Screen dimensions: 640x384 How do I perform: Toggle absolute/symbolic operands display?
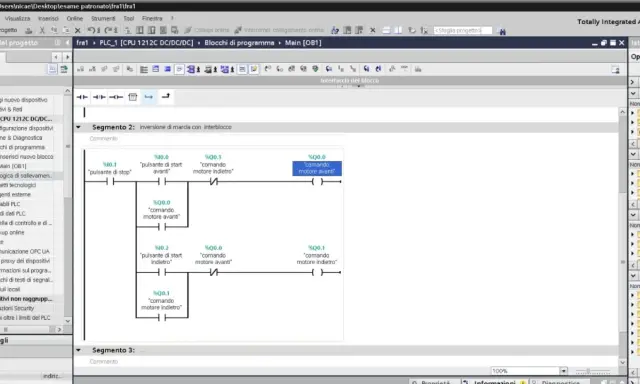[191, 69]
